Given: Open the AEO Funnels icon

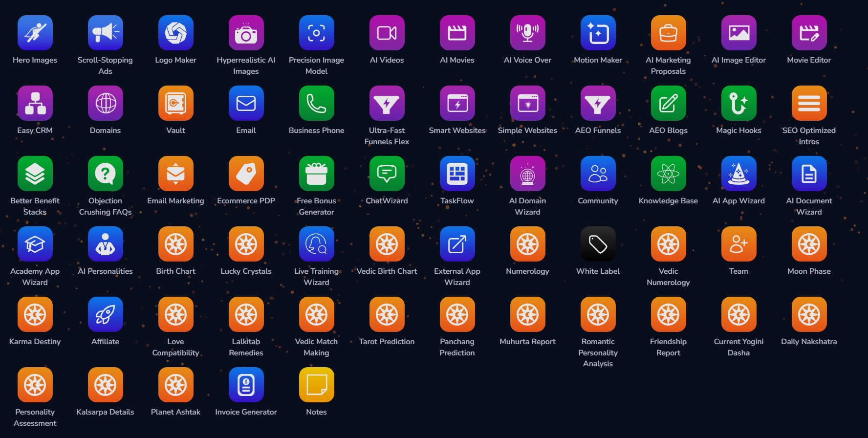Looking at the screenshot, I should [x=598, y=103].
